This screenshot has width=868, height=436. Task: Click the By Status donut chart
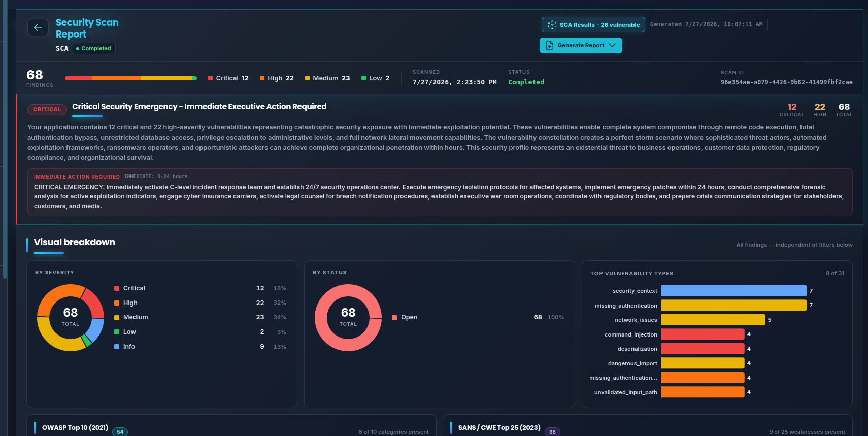[348, 318]
